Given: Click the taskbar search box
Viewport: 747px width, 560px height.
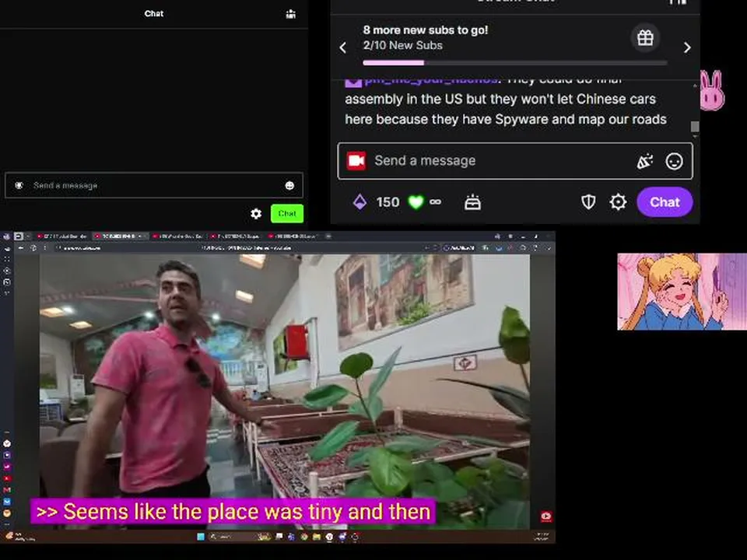Looking at the screenshot, I should click(x=240, y=537).
